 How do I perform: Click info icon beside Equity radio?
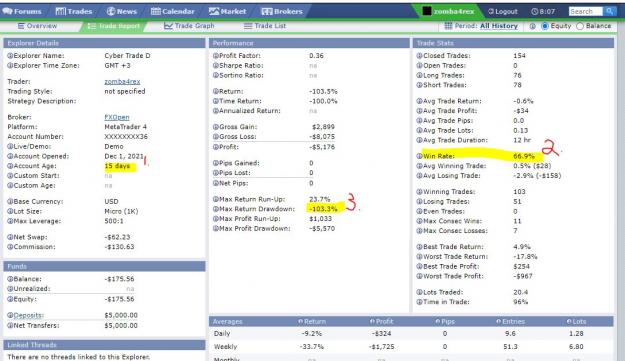tap(533, 26)
